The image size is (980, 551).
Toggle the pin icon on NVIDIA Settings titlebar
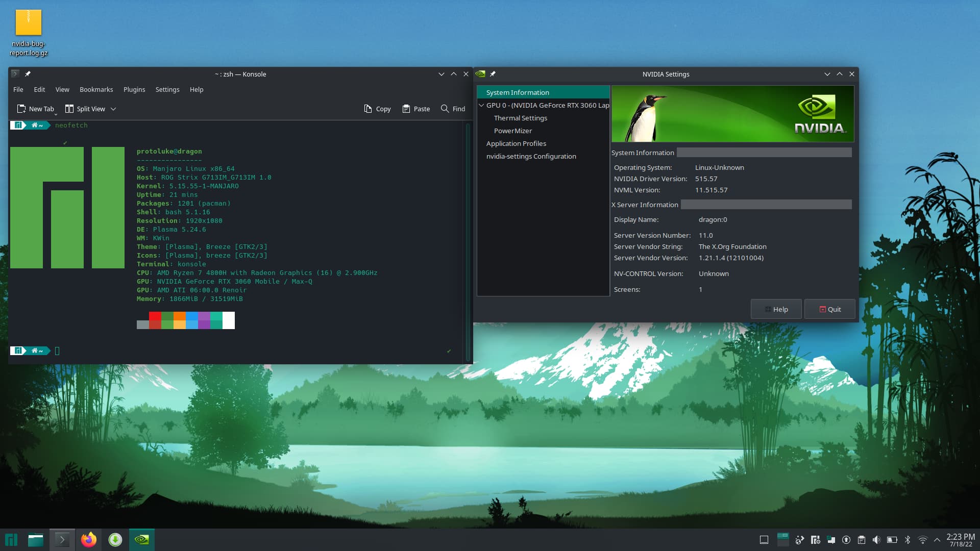(x=494, y=74)
